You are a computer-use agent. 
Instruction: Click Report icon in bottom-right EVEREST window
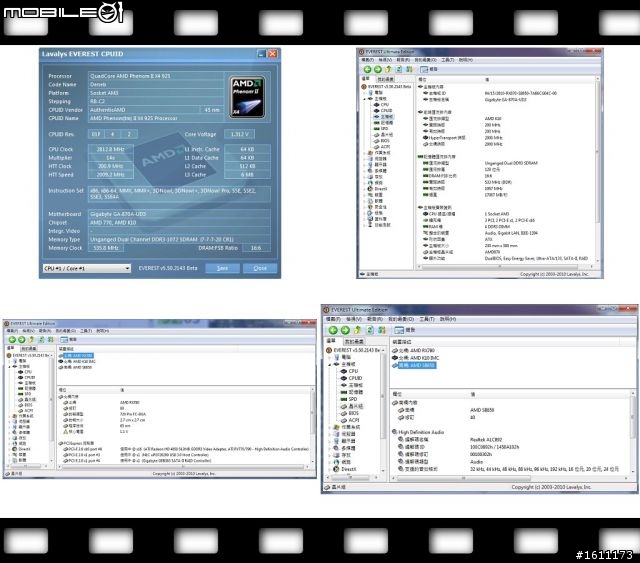click(x=399, y=330)
